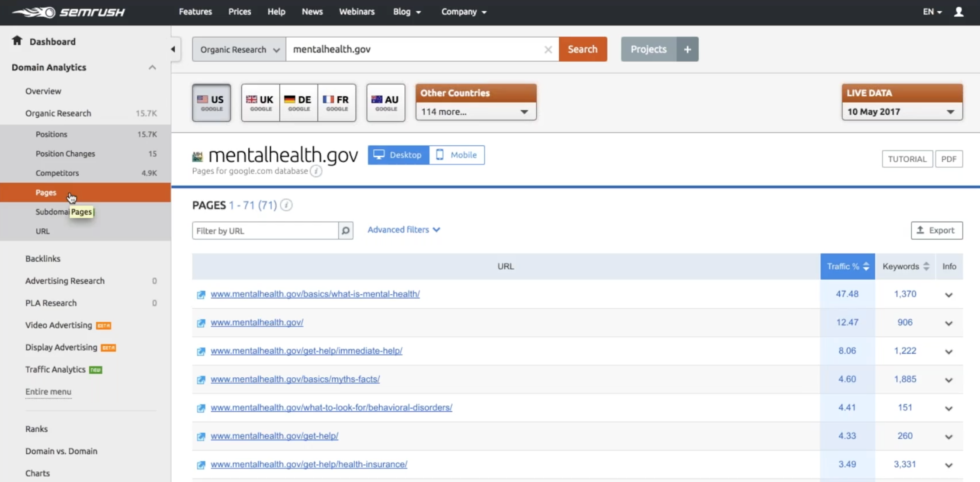Click the info icon beside the pages count
This screenshot has width=980, height=482.
coord(286,205)
